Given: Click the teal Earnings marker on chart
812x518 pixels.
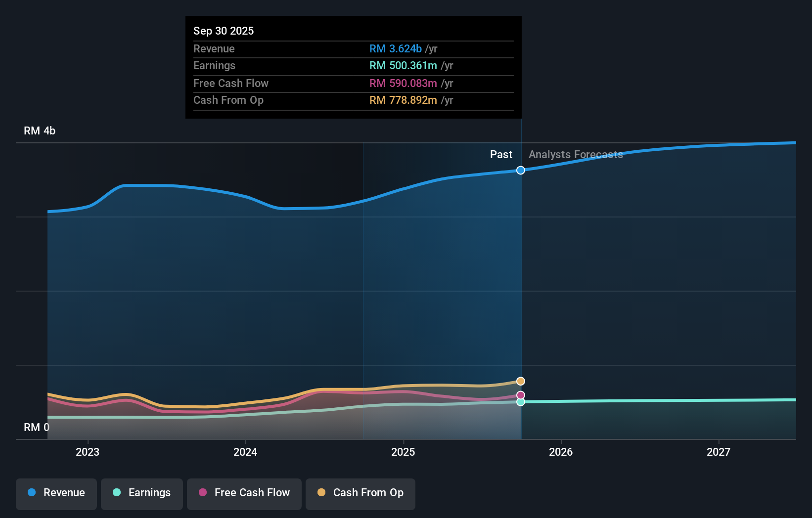Looking at the screenshot, I should [x=520, y=402].
